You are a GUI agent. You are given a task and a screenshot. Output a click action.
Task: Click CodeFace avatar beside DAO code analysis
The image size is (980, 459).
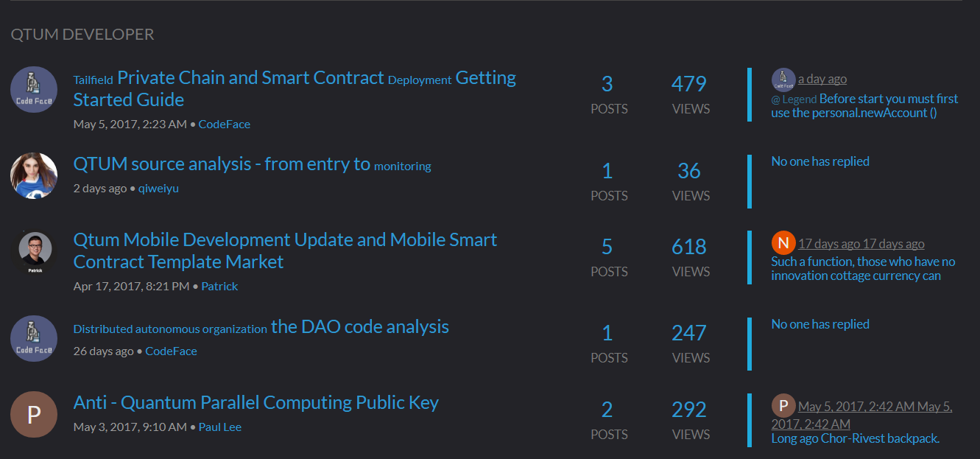click(x=34, y=339)
